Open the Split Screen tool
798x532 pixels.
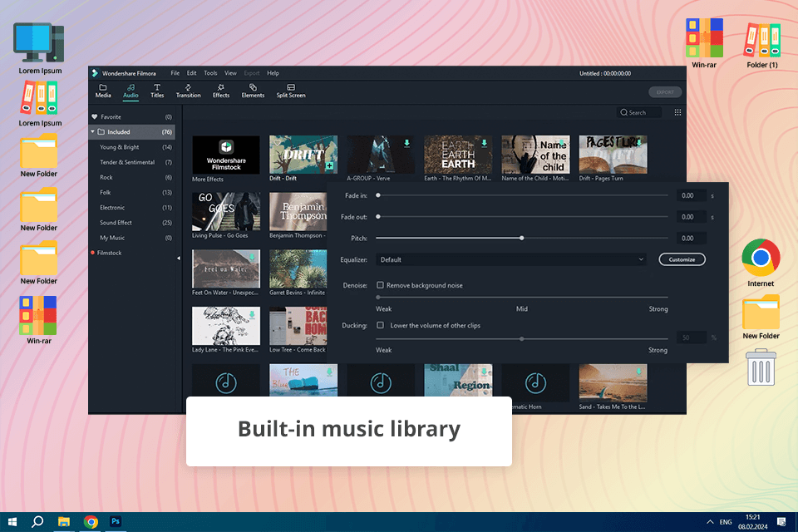(x=291, y=91)
